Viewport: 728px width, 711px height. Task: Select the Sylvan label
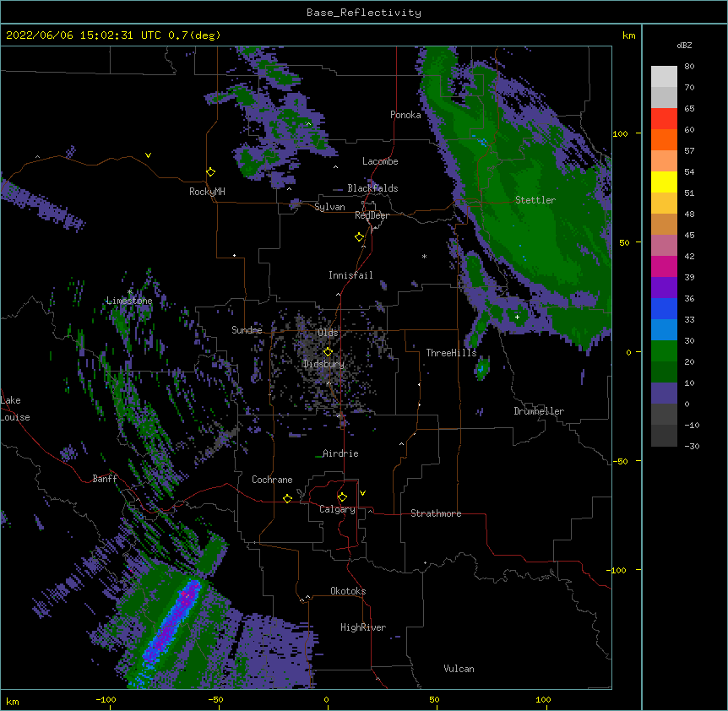[329, 207]
